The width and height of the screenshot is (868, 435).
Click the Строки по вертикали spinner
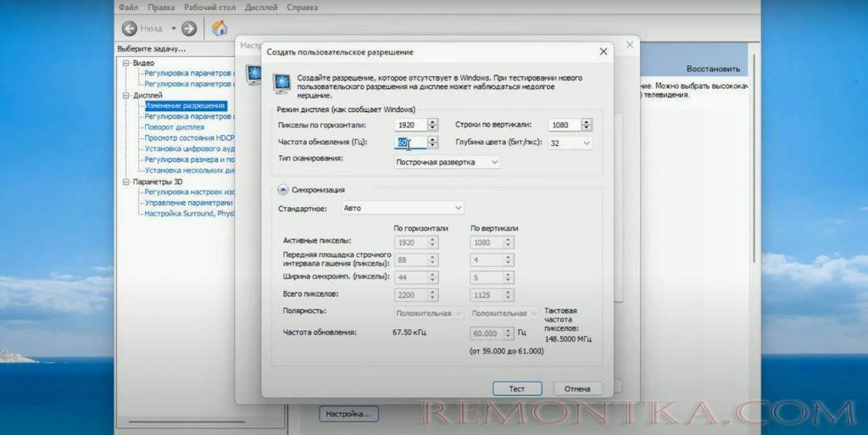click(587, 125)
